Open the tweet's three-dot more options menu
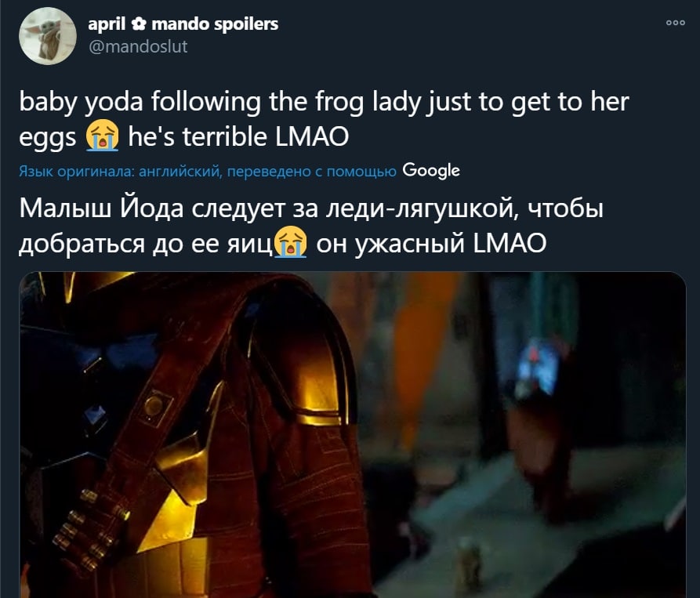 (x=675, y=23)
